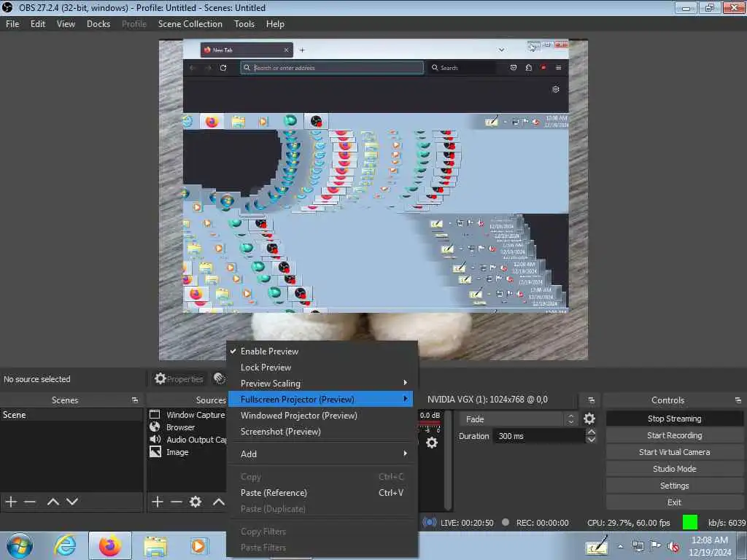747x560 pixels.
Task: Choose Windowed Projector (Preview)
Action: (x=322, y=415)
